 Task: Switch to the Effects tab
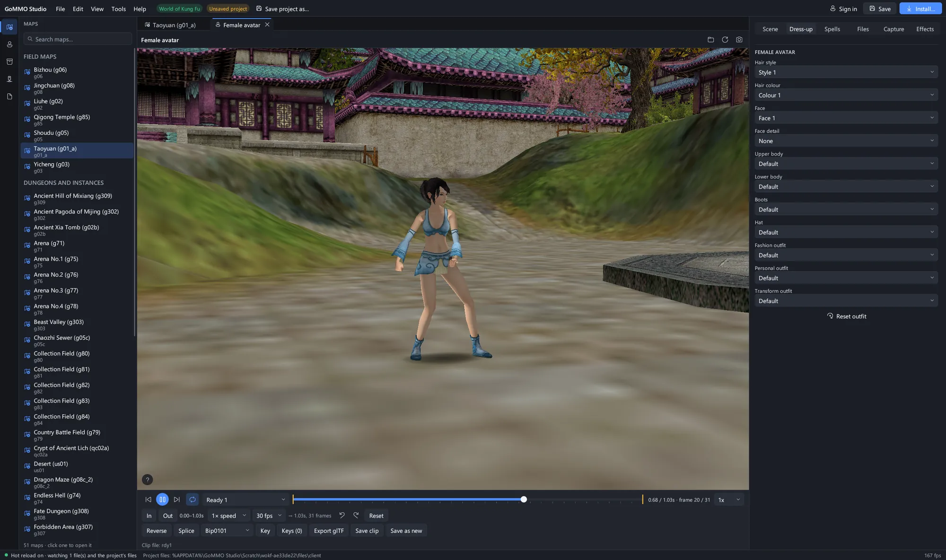pyautogui.click(x=925, y=29)
